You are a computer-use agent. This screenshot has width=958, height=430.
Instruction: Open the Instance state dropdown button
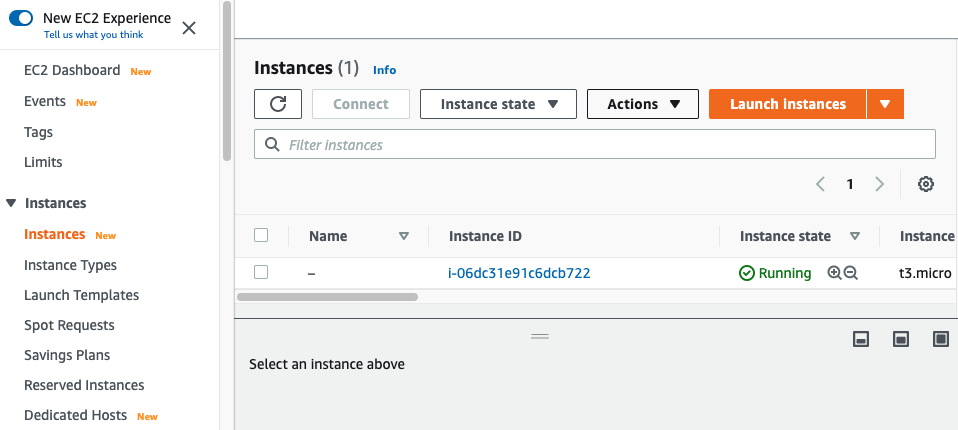pyautogui.click(x=498, y=104)
